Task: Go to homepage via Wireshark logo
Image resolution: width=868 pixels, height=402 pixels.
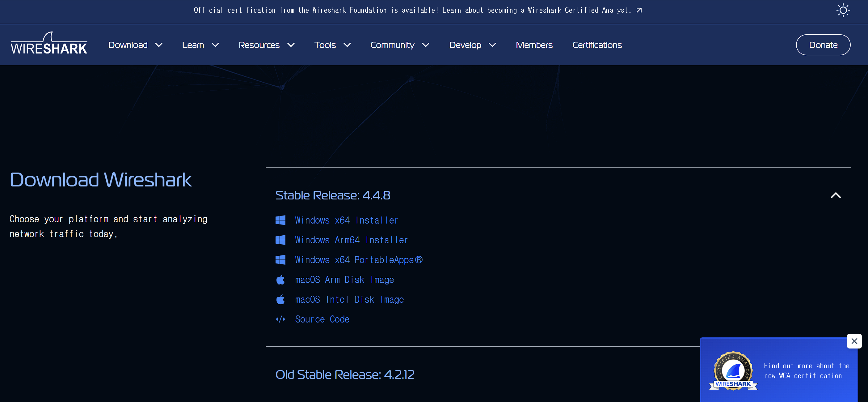Action: (49, 43)
